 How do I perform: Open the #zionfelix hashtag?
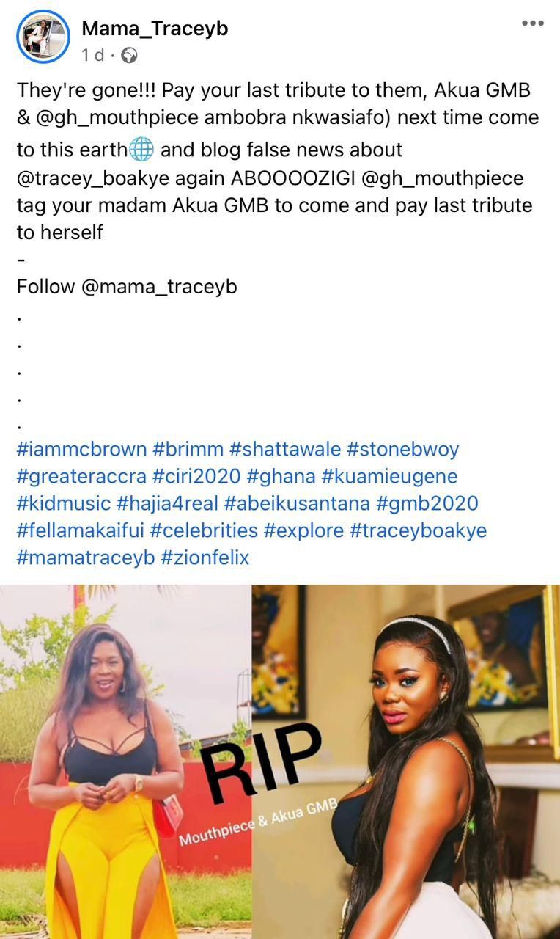(205, 558)
